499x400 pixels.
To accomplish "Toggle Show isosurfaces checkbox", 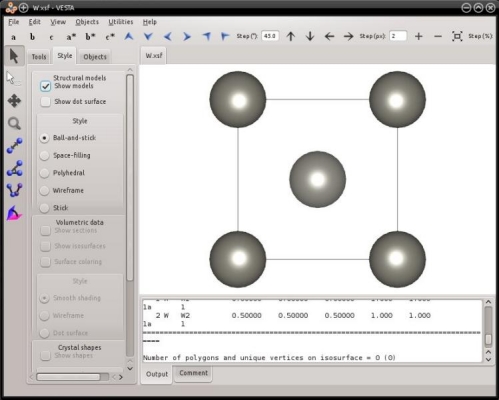I will point(45,246).
